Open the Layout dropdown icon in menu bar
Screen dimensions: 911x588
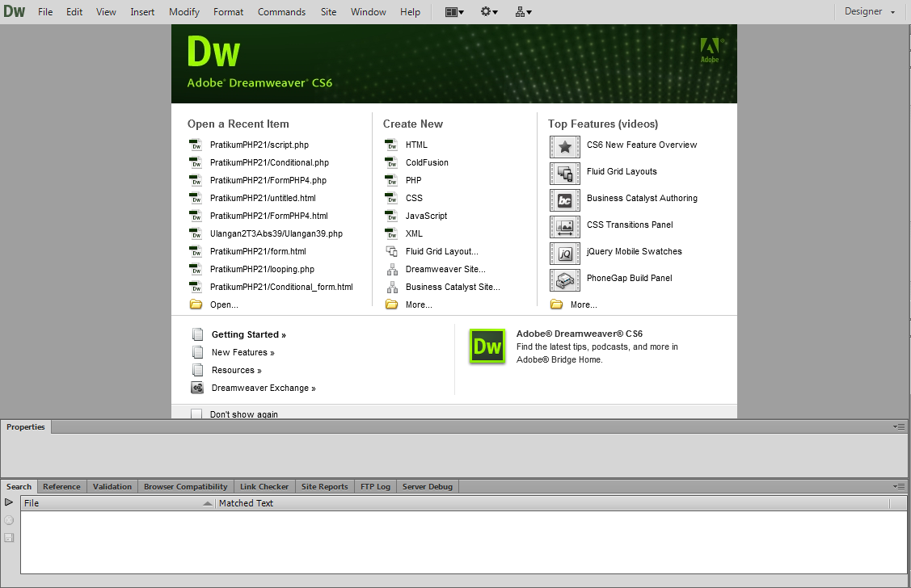[454, 11]
